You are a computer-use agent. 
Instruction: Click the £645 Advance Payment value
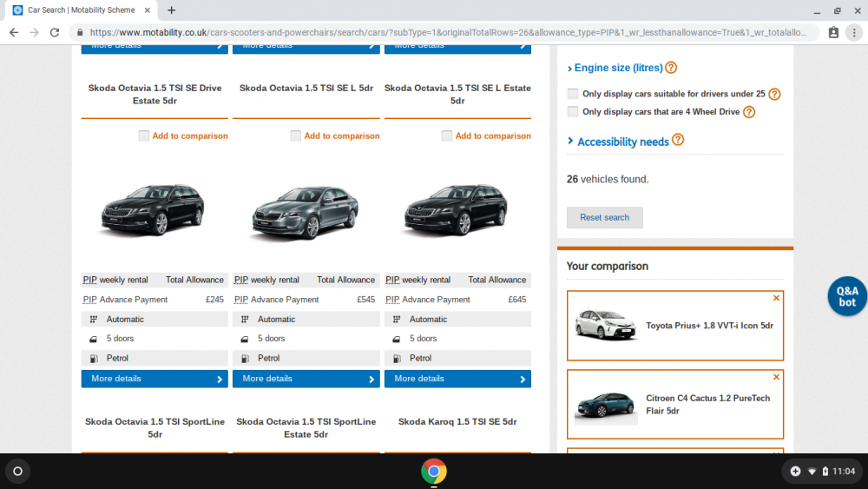point(517,300)
